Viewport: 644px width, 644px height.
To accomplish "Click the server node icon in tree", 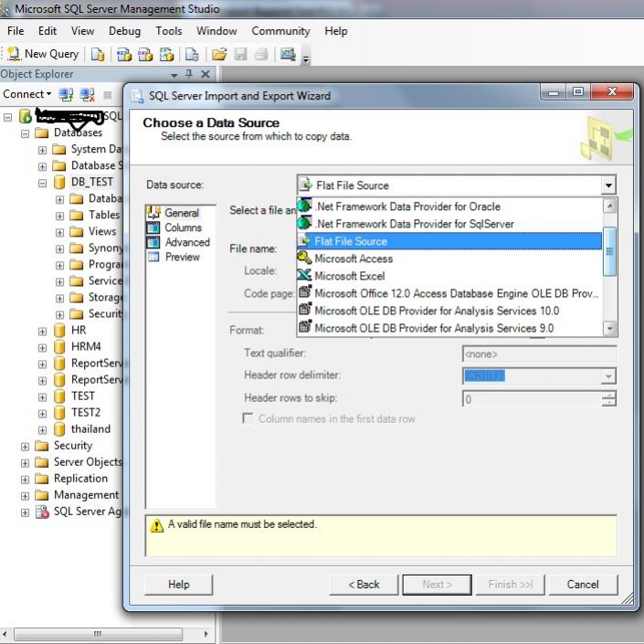I will pyautogui.click(x=25, y=116).
